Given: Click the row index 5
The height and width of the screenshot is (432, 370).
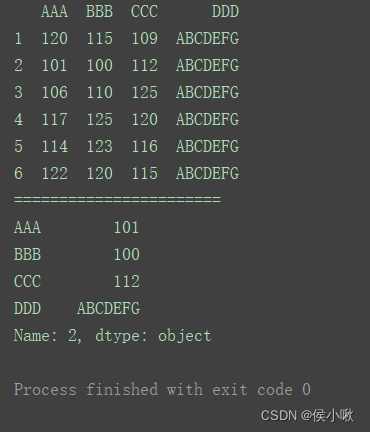Looking at the screenshot, I should click(18, 146).
